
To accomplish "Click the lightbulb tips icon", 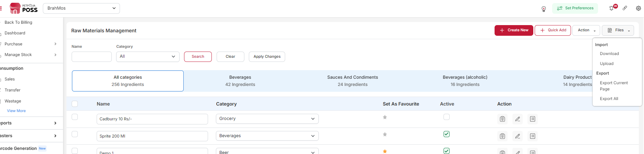I will pos(544,9).
